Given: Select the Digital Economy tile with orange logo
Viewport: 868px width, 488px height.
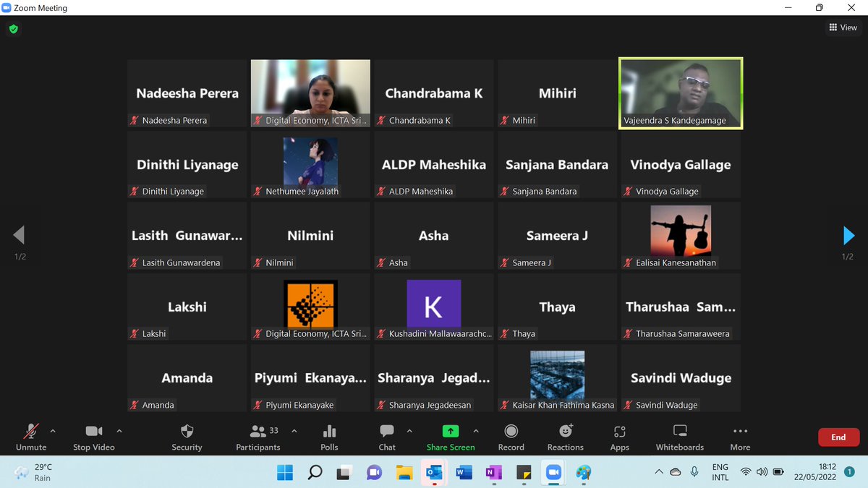Looking at the screenshot, I should (x=310, y=307).
